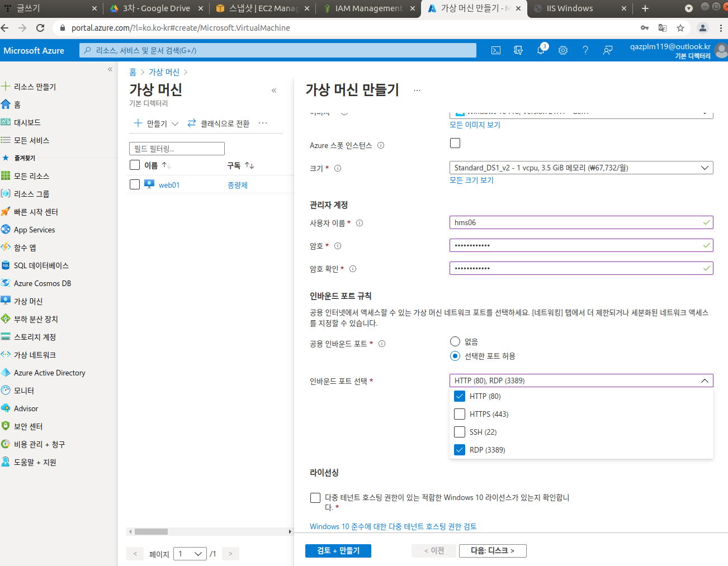
Task: Click the browser reload button
Action: tap(40, 28)
